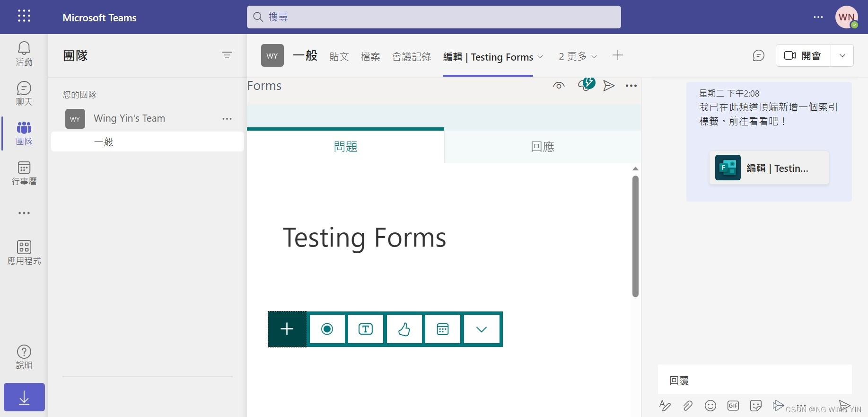The width and height of the screenshot is (868, 417).
Task: Expand more question types chevron
Action: [482, 329]
